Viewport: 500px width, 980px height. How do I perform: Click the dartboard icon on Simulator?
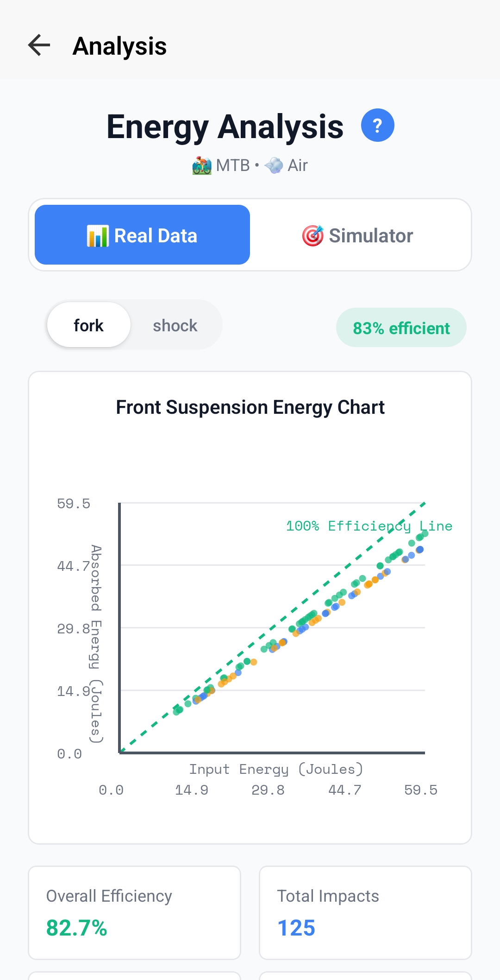pyautogui.click(x=313, y=235)
